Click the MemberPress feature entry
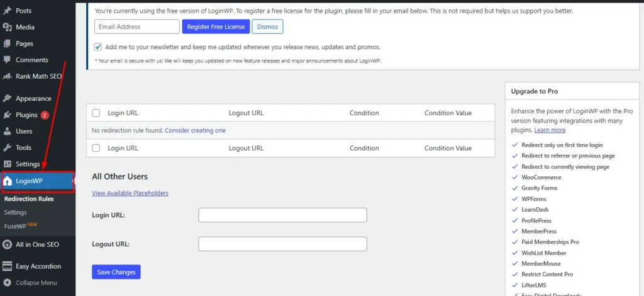 [x=539, y=232]
